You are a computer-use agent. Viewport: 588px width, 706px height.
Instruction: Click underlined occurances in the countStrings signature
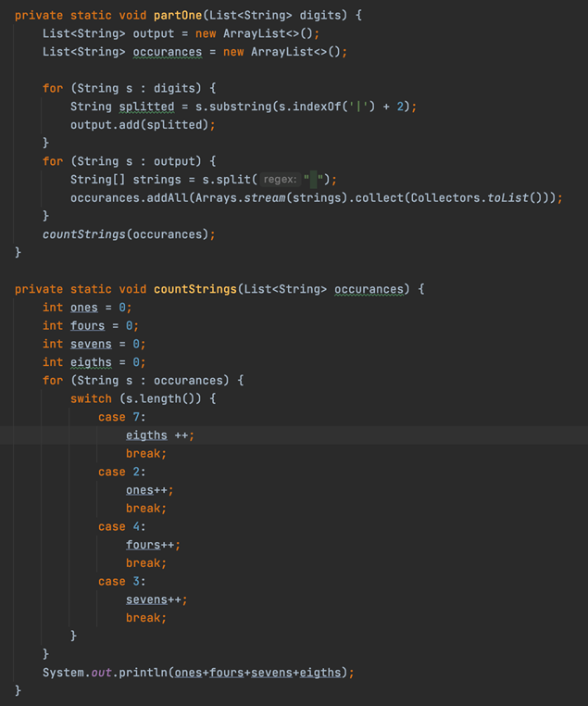click(x=369, y=289)
